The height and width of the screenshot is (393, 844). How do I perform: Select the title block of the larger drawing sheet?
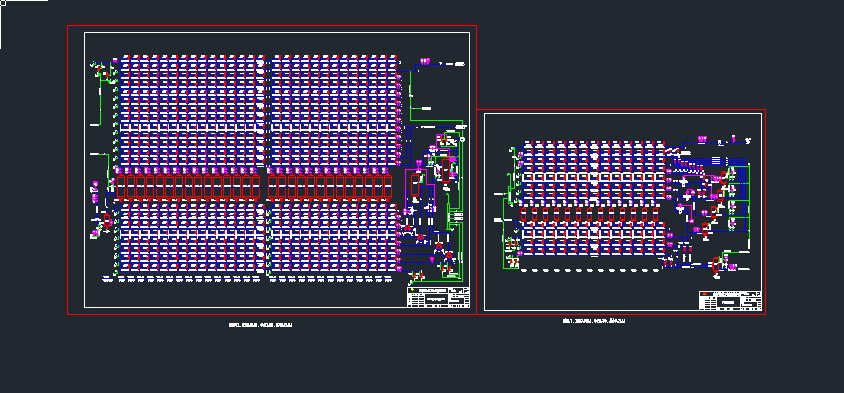click(x=438, y=297)
